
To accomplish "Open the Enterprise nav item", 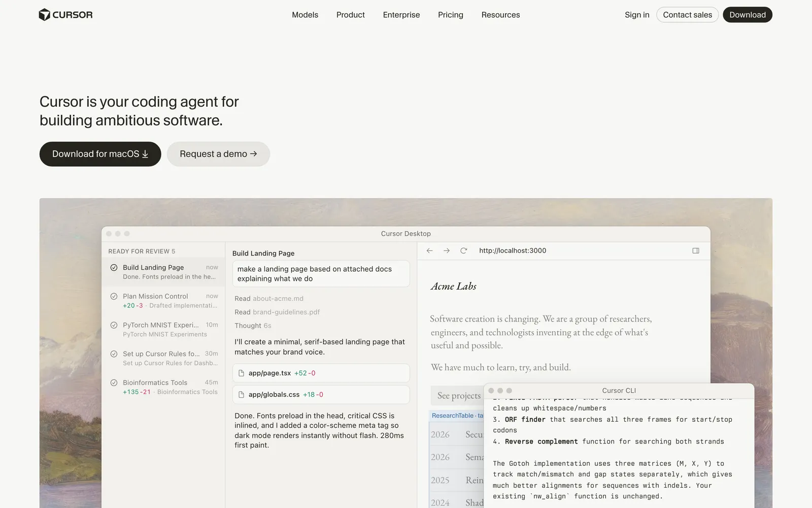I will [x=401, y=15].
